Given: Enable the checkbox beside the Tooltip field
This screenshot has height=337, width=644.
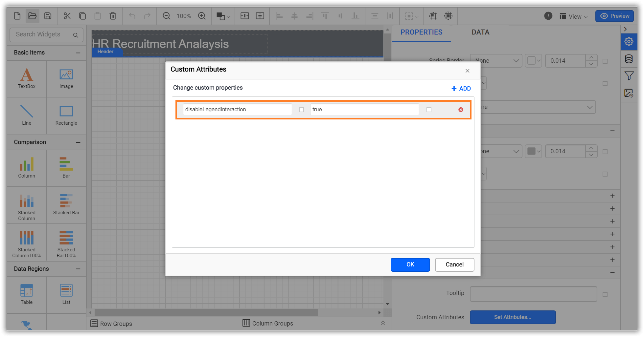Looking at the screenshot, I should pos(605,294).
